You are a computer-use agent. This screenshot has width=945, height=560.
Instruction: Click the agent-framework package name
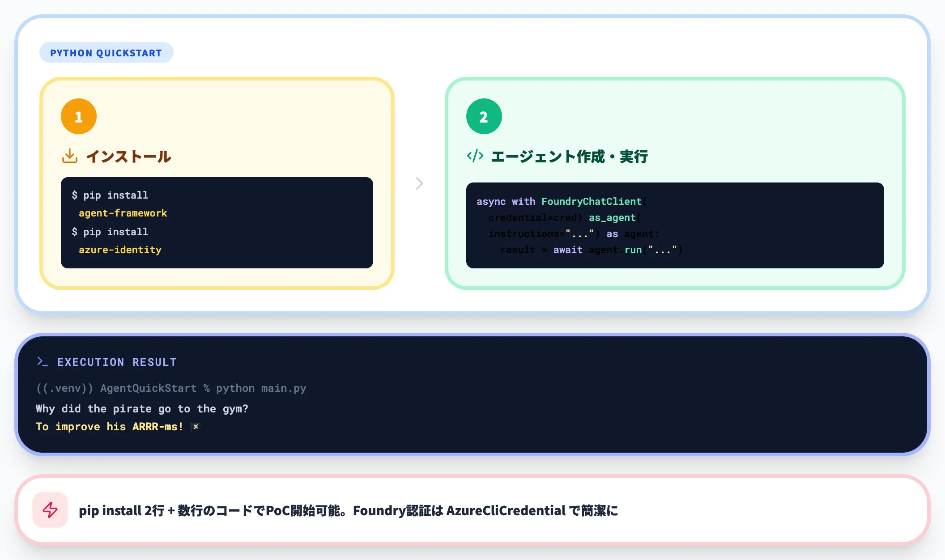click(x=123, y=213)
